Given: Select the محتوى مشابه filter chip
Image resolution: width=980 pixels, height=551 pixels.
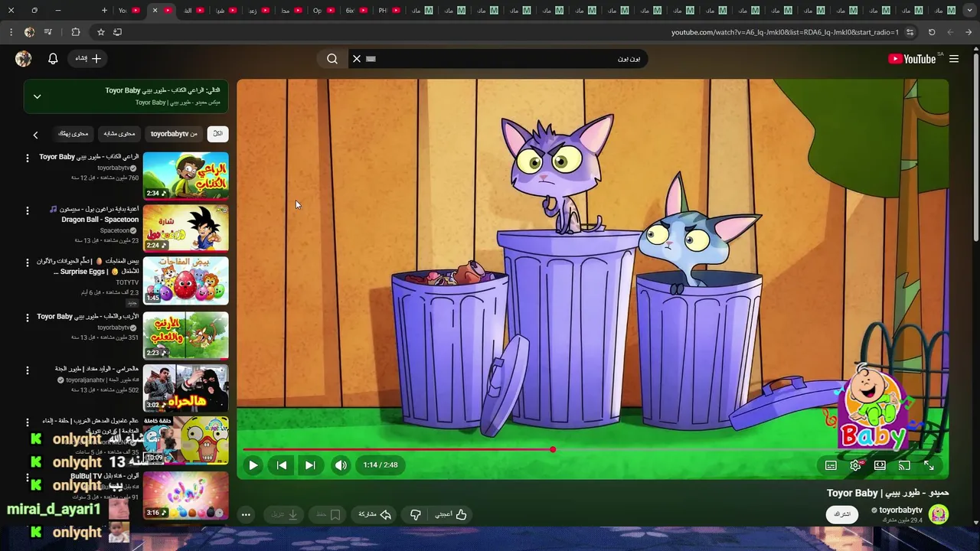Looking at the screenshot, I should click(x=119, y=134).
